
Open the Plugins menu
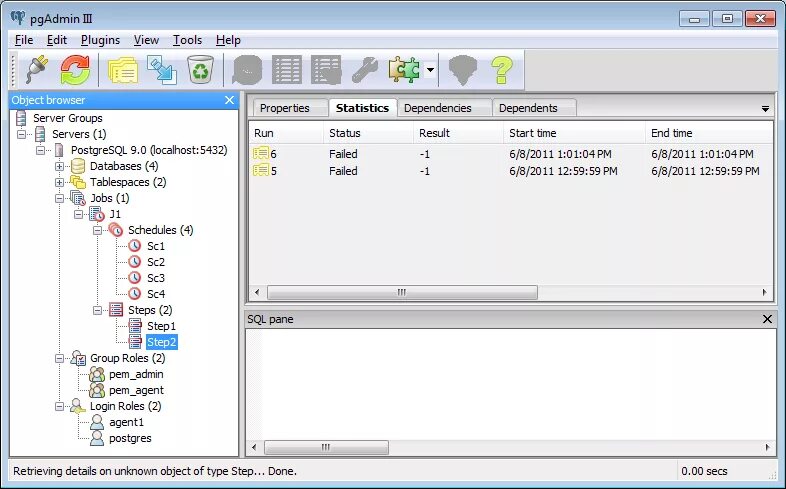[100, 40]
